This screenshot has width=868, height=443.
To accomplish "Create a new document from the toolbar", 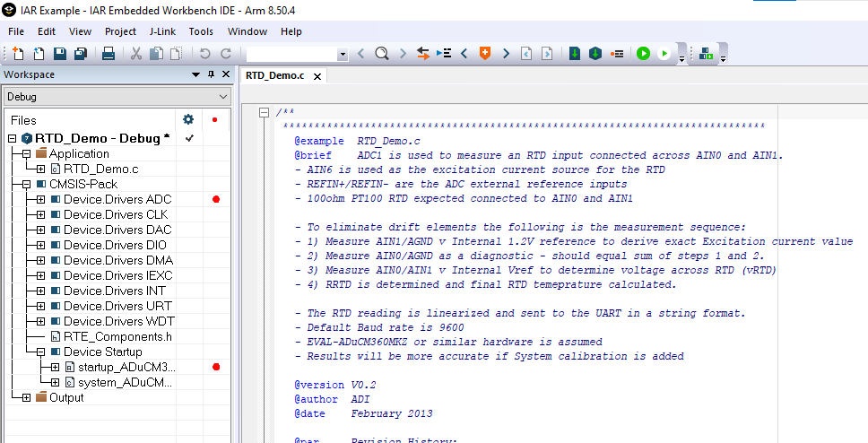I will tap(18, 54).
